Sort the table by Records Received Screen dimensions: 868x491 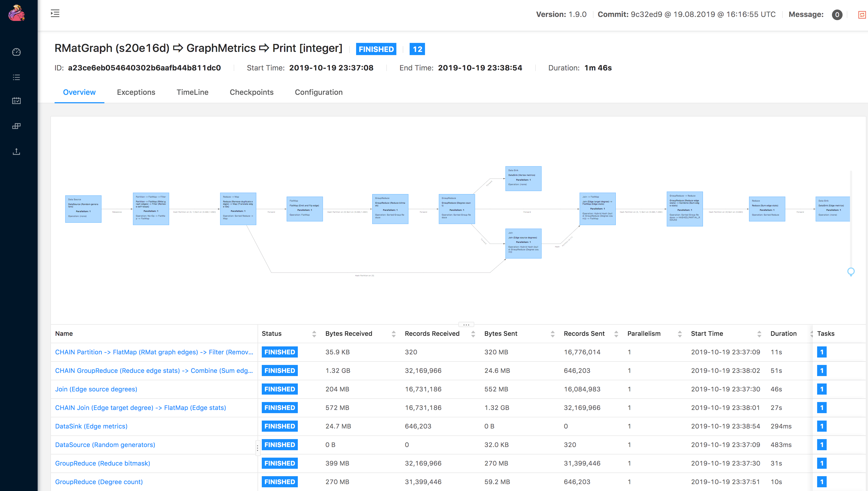pyautogui.click(x=473, y=334)
